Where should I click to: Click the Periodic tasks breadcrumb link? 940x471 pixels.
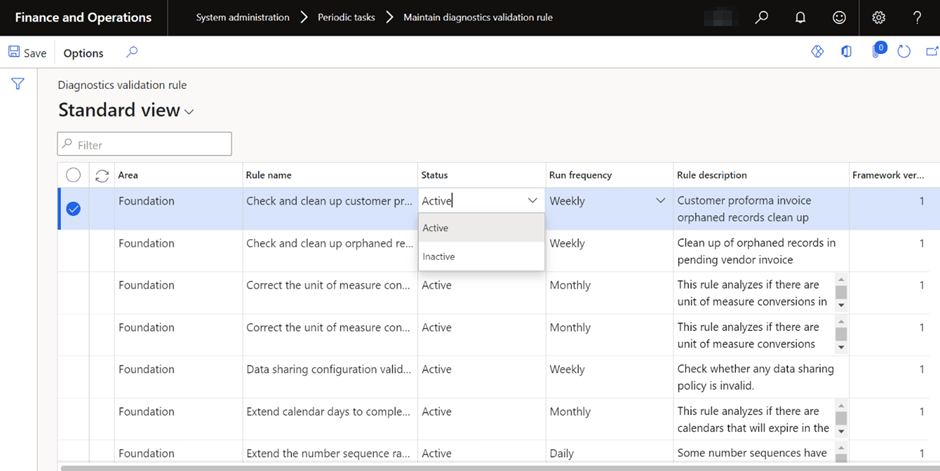tap(348, 18)
